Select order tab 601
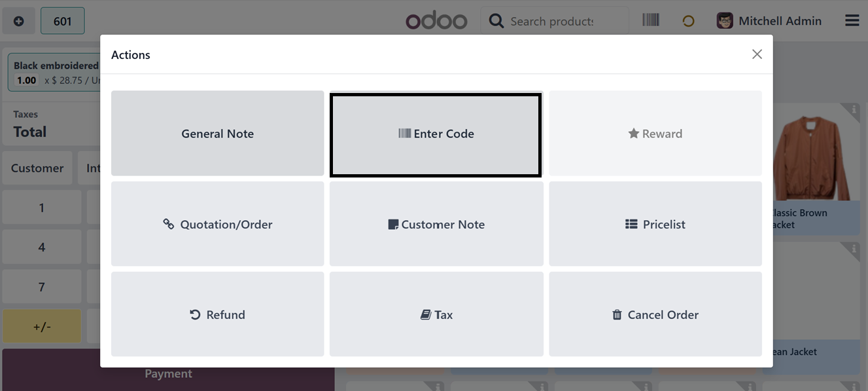The image size is (868, 391). tap(62, 21)
